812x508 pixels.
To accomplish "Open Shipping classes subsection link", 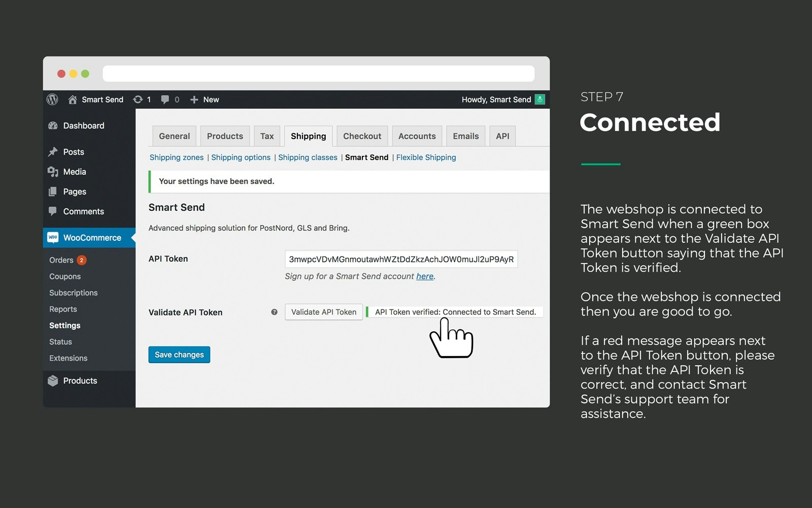I will click(308, 157).
